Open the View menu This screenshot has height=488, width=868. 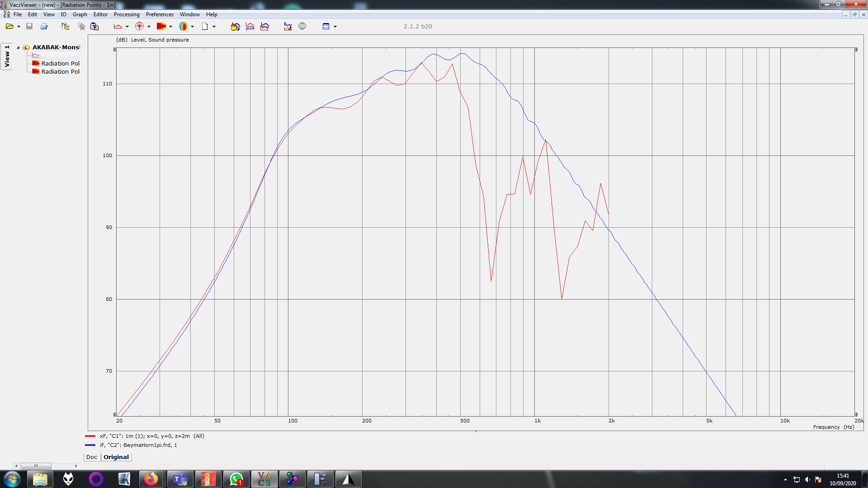[49, 14]
